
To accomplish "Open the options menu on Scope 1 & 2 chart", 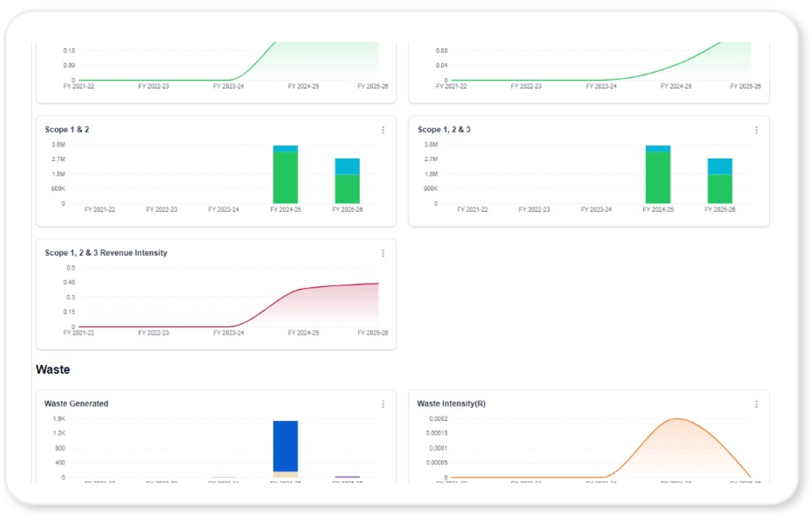I will click(x=383, y=130).
